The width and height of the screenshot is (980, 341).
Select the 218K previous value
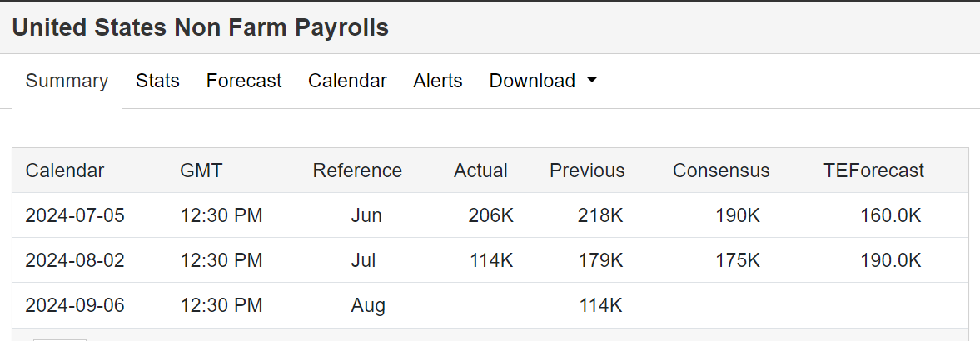tap(600, 215)
